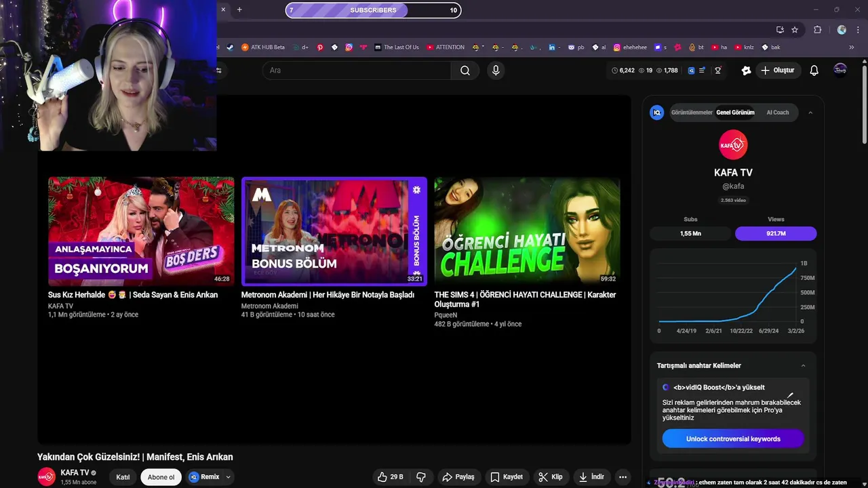The width and height of the screenshot is (868, 488).
Task: Download the video with İndir
Action: [x=591, y=476]
